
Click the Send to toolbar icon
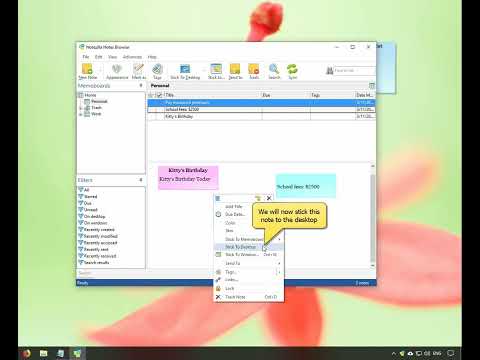(x=235, y=71)
